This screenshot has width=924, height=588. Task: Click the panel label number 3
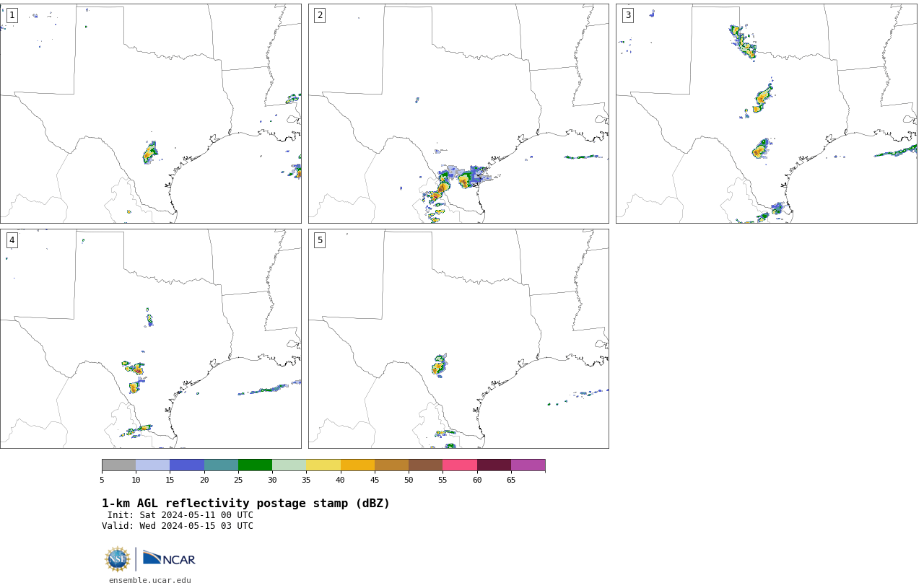627,15
